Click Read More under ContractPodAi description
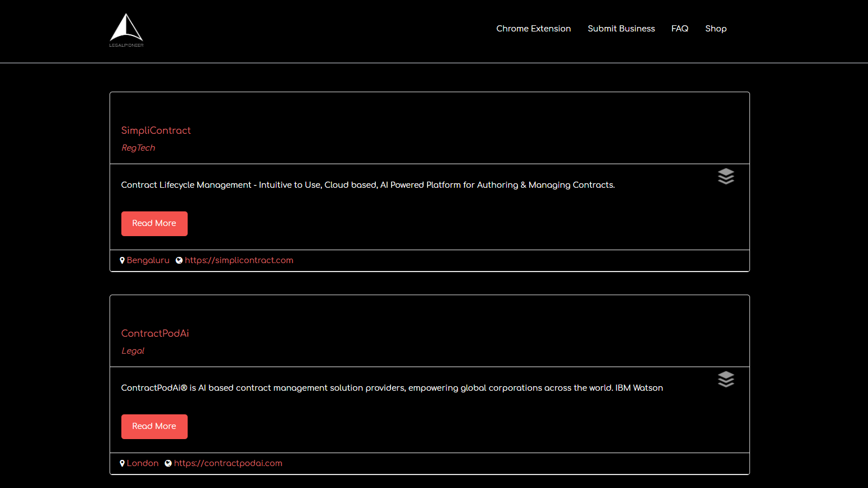This screenshot has height=488, width=868. (154, 427)
